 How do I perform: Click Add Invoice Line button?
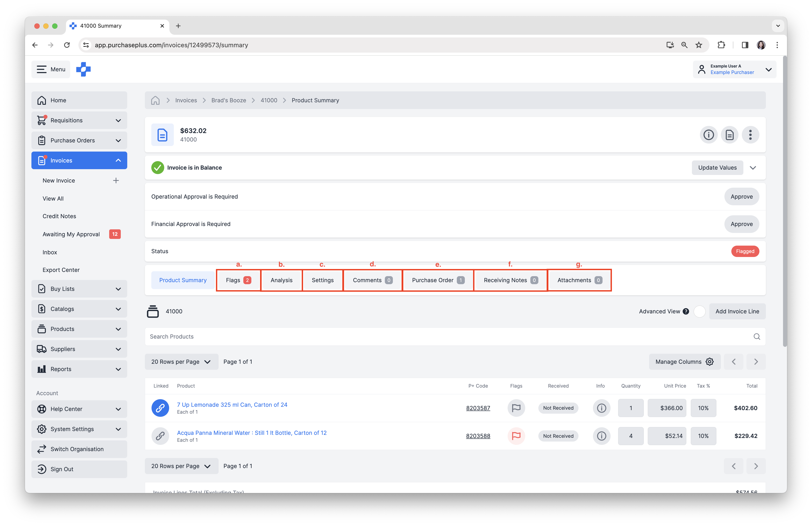coord(737,311)
